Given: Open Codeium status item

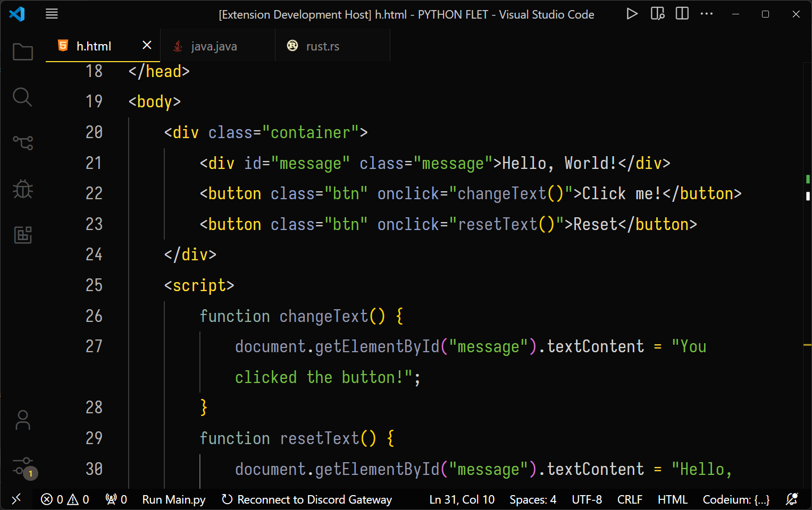Looking at the screenshot, I should tap(736, 499).
